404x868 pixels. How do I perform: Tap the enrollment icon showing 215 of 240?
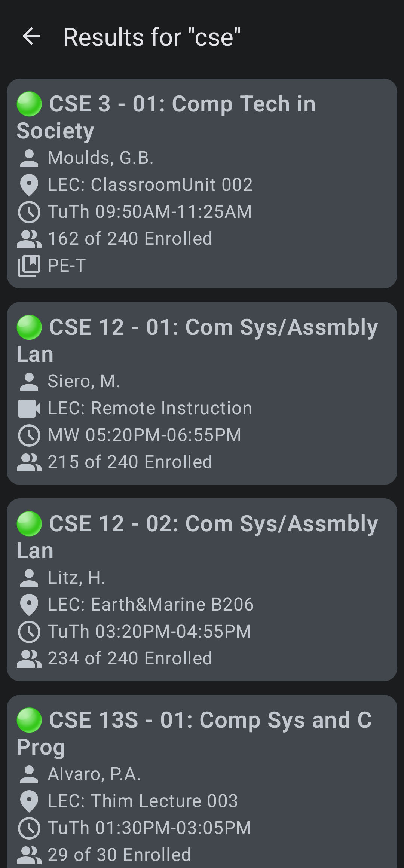[x=30, y=462]
